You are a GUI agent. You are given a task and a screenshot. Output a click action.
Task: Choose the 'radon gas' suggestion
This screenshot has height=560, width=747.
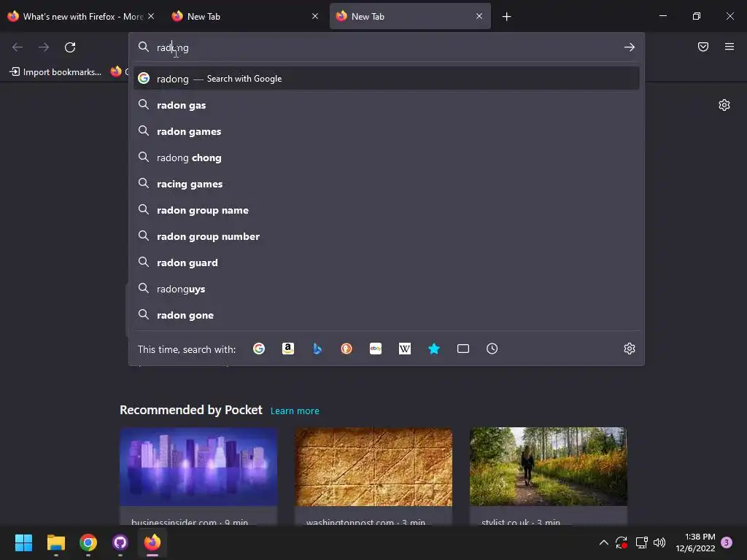click(x=387, y=105)
